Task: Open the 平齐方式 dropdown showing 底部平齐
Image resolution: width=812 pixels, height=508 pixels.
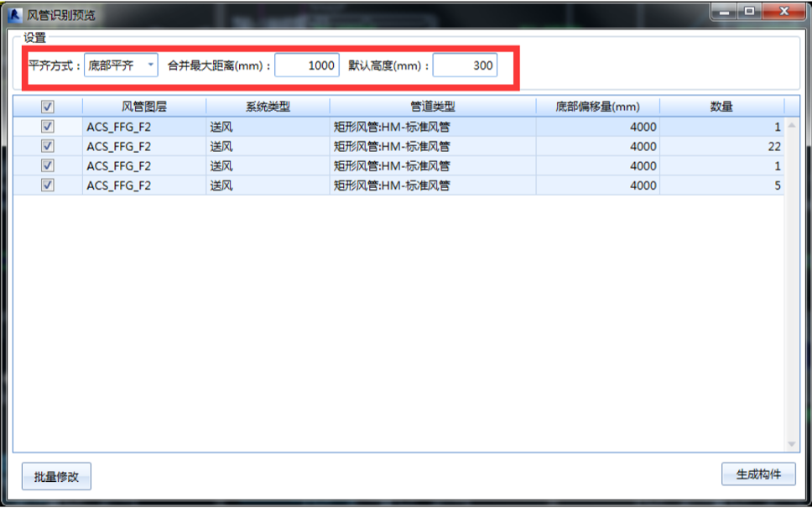Action: tap(121, 65)
